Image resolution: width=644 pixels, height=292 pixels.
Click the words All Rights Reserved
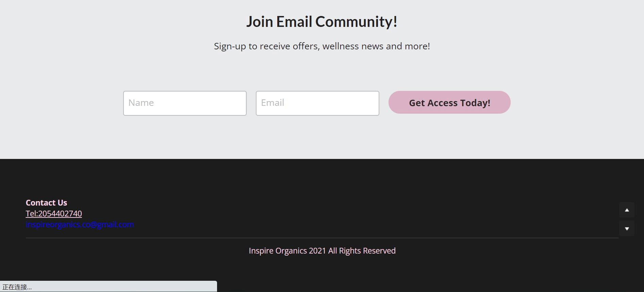pyautogui.click(x=362, y=251)
